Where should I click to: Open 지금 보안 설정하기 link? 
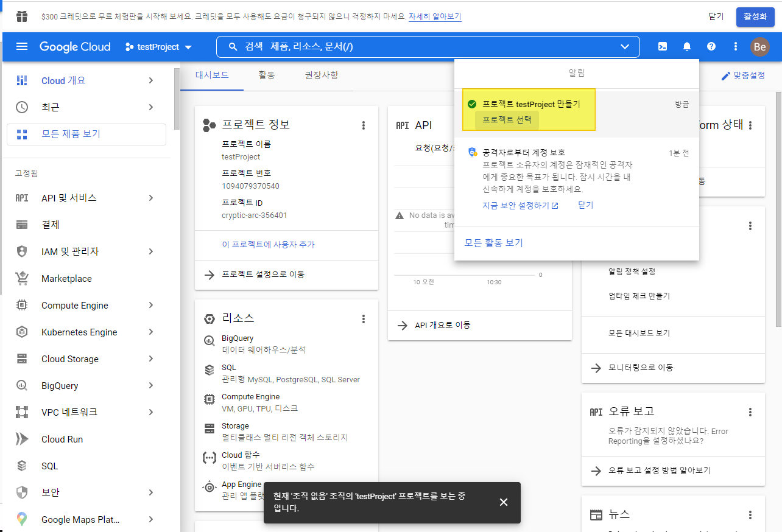click(x=520, y=206)
